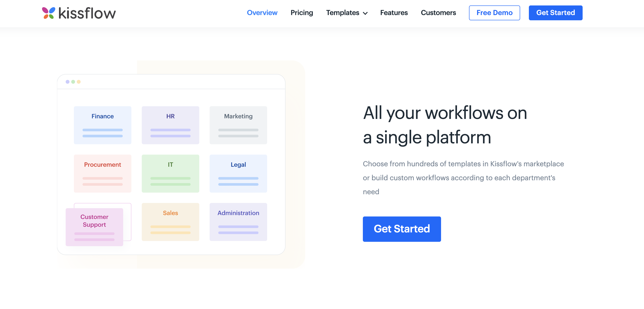The width and height of the screenshot is (644, 309).
Task: Click the large Get Started hero button
Action: (x=402, y=229)
